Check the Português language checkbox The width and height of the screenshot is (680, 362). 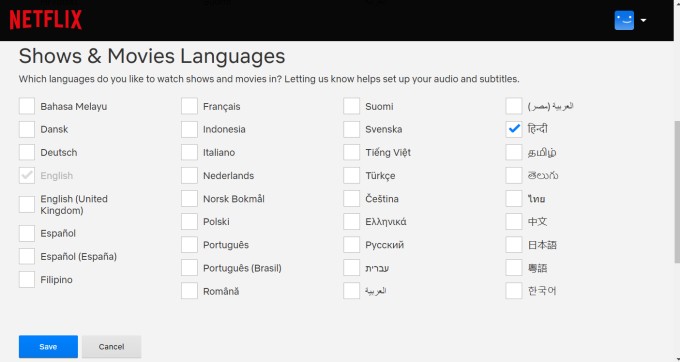190,245
